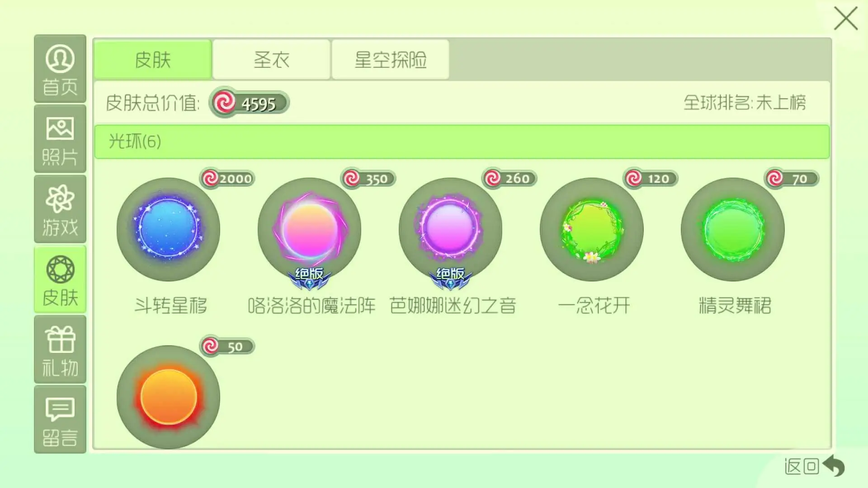Screen dimensions: 868x488
Task: Select the 皮肤 skin sidebar icon
Action: (60, 280)
